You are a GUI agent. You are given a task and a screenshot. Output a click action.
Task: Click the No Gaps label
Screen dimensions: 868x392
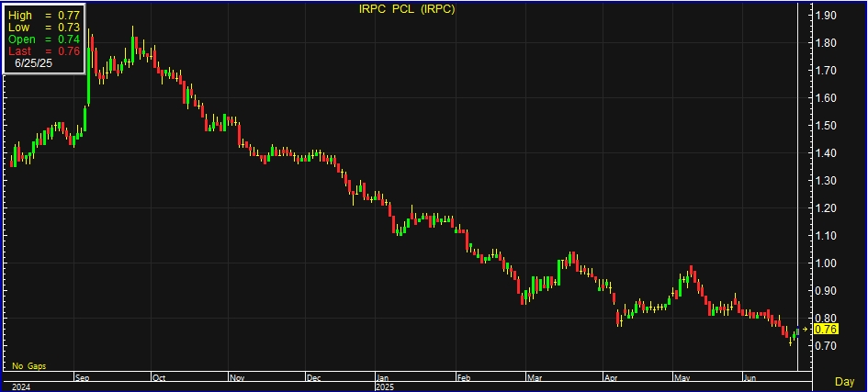[x=29, y=366]
